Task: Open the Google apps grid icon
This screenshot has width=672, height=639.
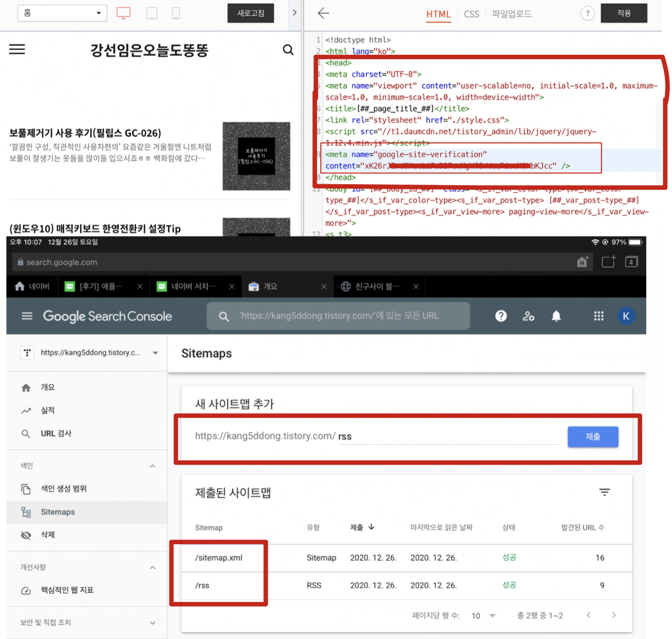Action: [x=599, y=316]
